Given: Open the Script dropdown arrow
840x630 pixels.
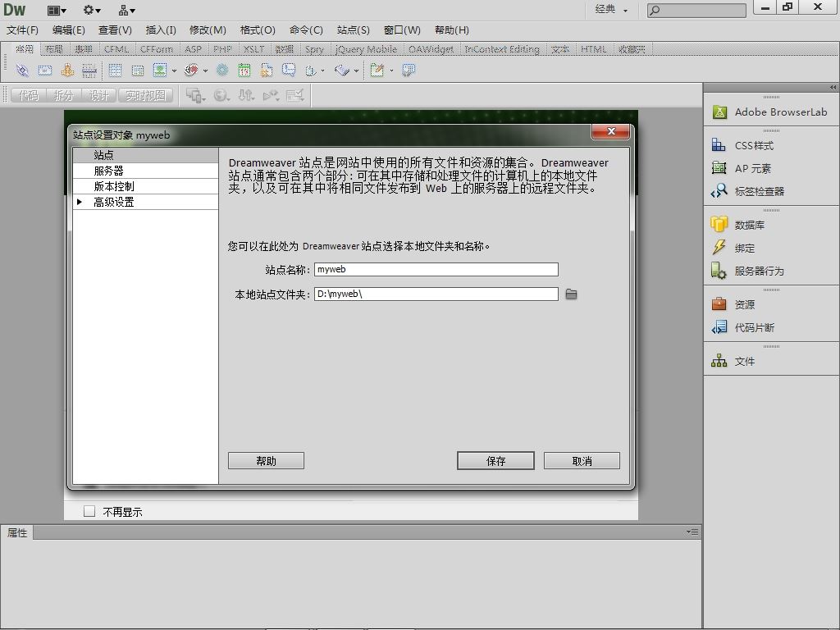Looking at the screenshot, I should coord(356,71).
